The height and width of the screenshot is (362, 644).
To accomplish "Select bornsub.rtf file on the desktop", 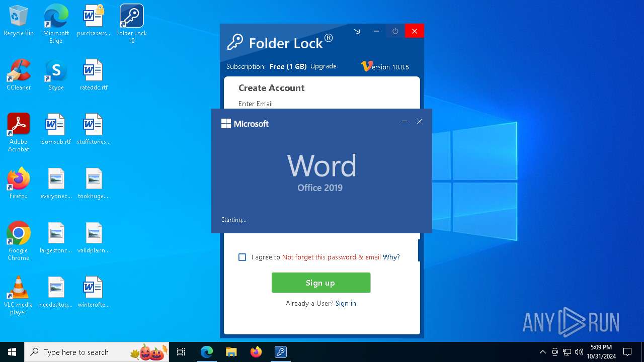I will click(56, 130).
